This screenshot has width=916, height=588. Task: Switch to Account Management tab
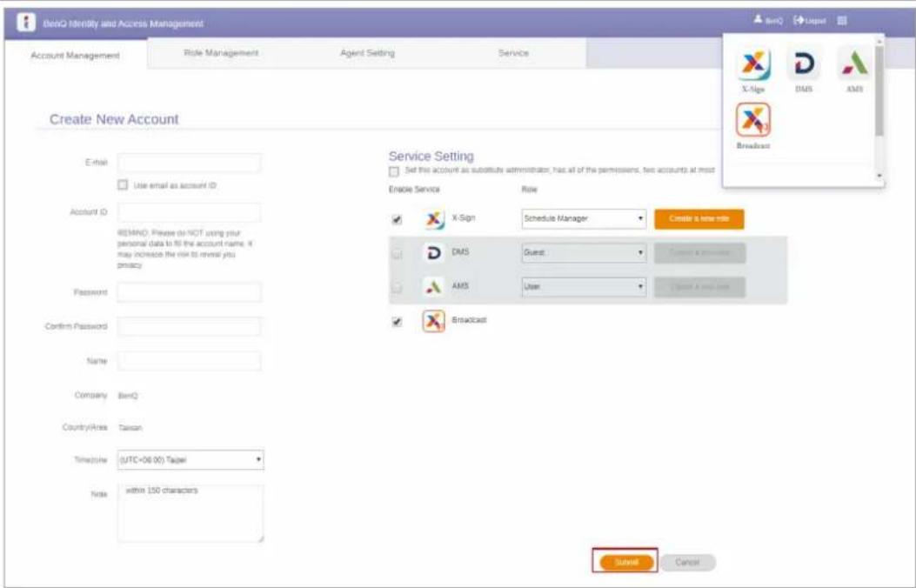point(76,56)
